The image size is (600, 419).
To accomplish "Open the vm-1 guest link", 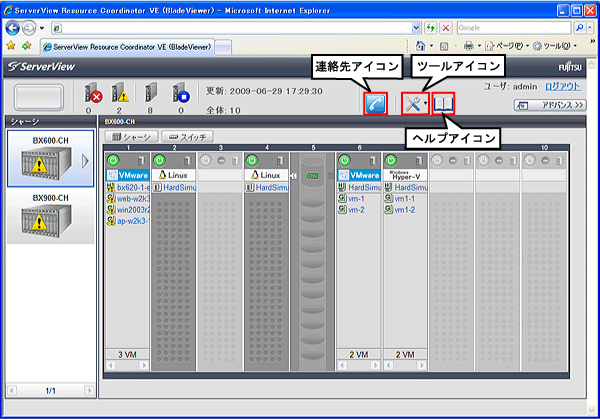I will 356,199.
